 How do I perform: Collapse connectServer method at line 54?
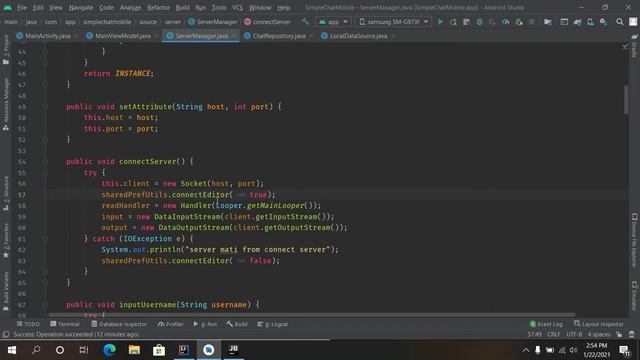pos(45,162)
